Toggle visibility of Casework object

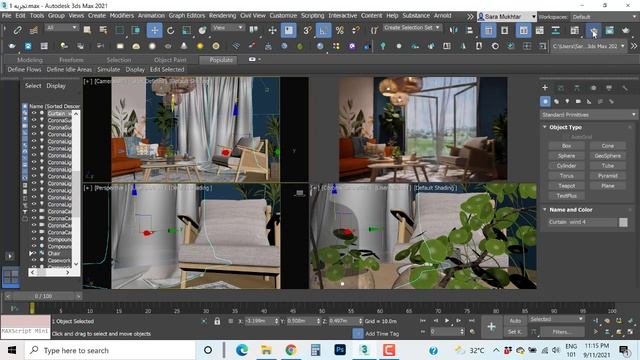click(34, 260)
